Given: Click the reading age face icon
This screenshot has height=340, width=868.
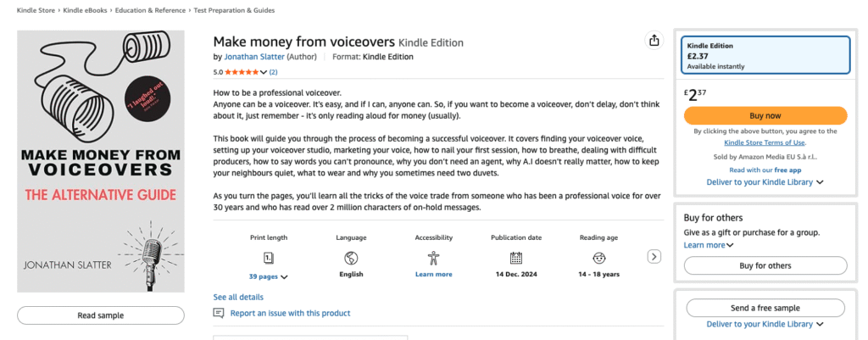Looking at the screenshot, I should pyautogui.click(x=598, y=257).
